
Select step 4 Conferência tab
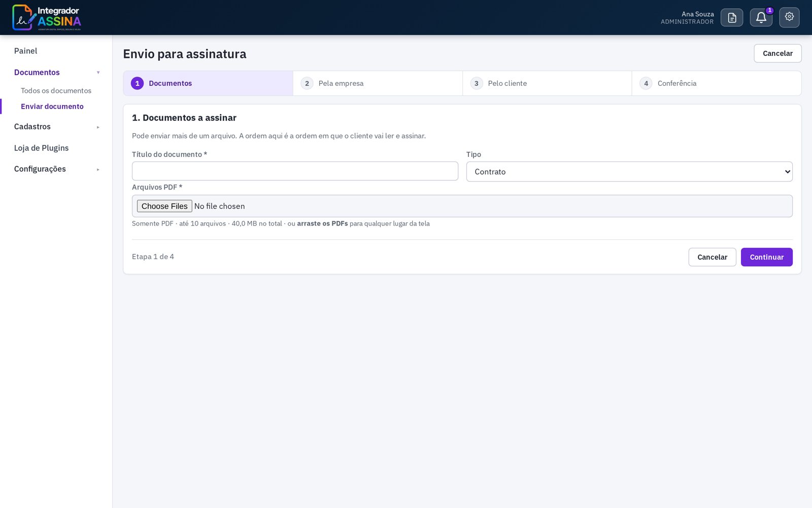point(717,83)
